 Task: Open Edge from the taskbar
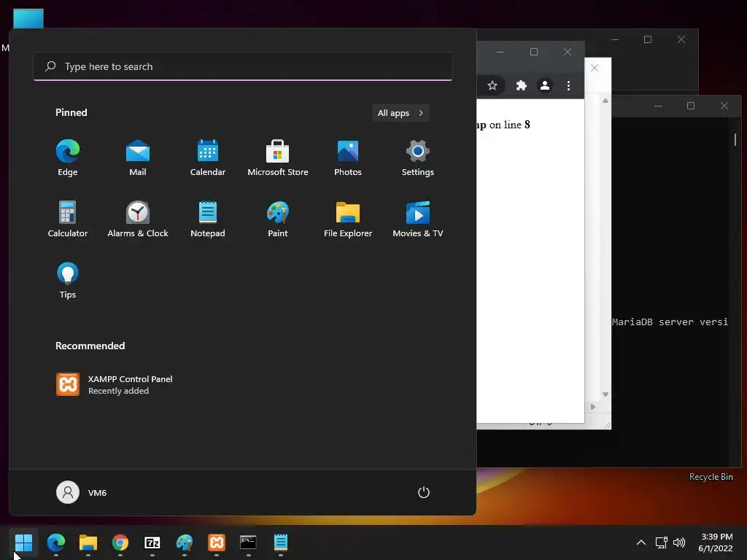[x=56, y=542]
